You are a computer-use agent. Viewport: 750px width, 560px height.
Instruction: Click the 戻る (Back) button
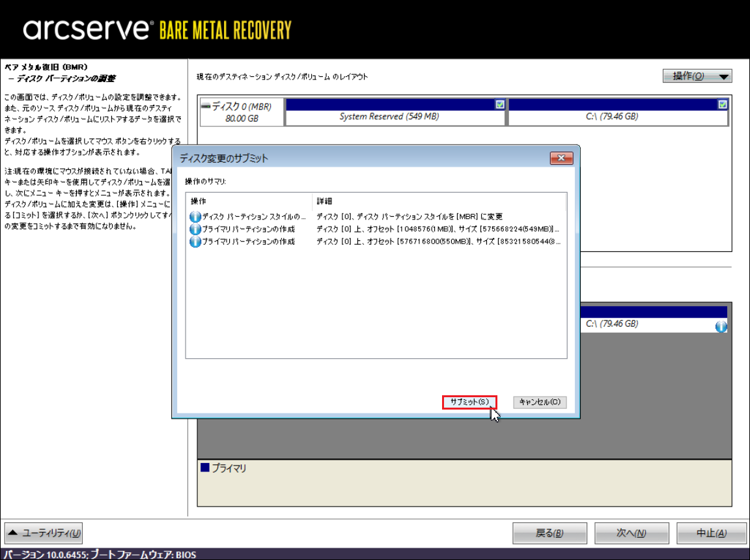point(549,533)
